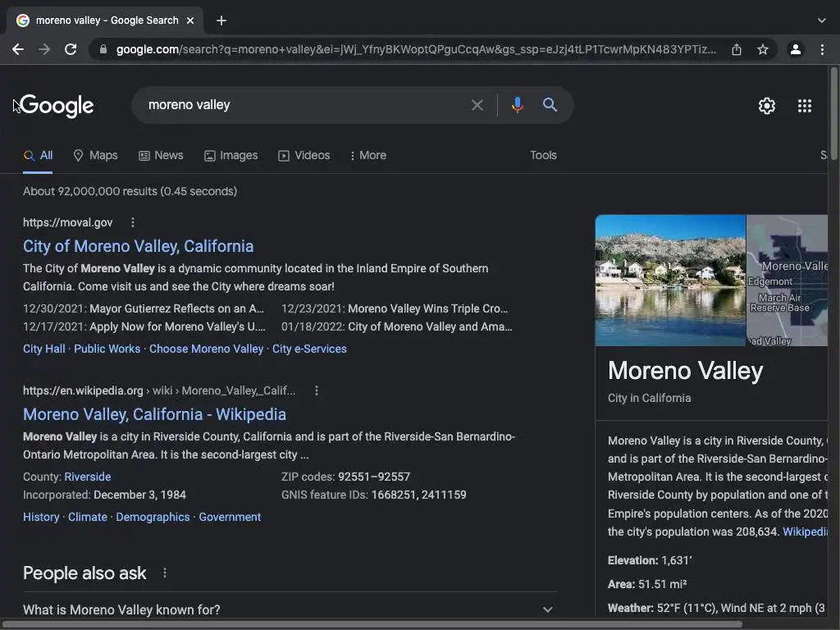Open City of Moreno Valley, California result
The height and width of the screenshot is (630, 840).
(x=138, y=246)
